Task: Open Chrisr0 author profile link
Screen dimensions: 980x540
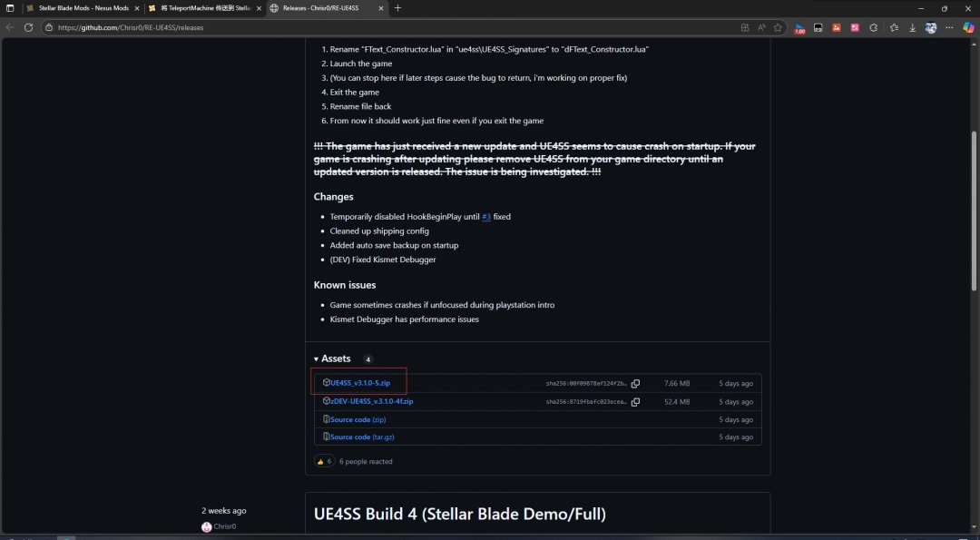Action: tap(225, 527)
